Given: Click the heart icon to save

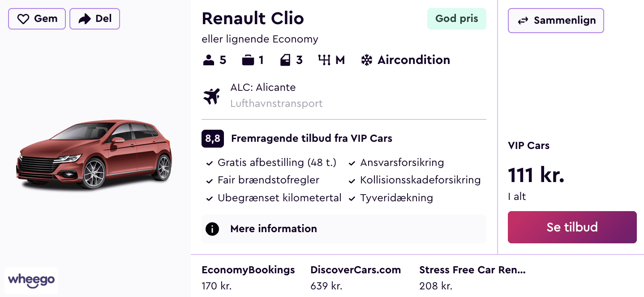Looking at the screenshot, I should (x=22, y=19).
